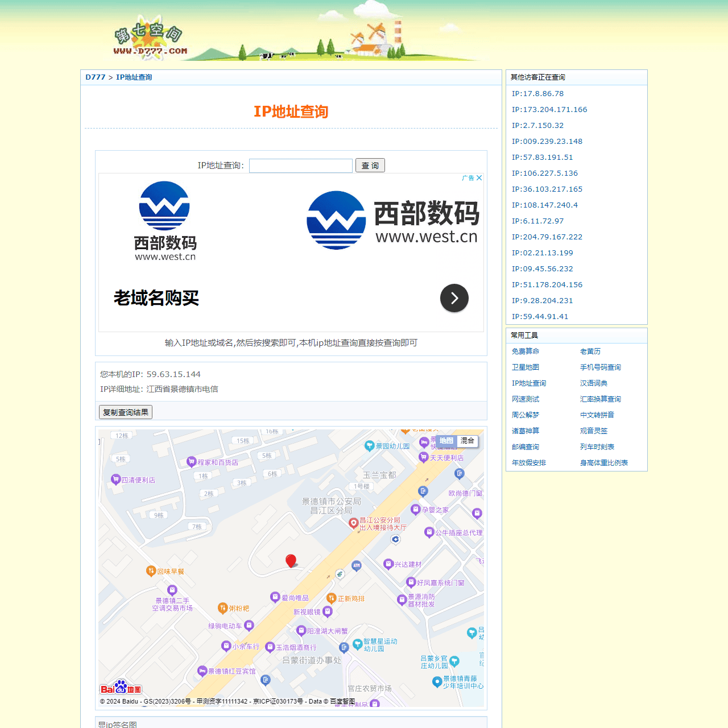The image size is (728, 728).
Task: Click the 新视眼镜 map marker
Action: pos(328,611)
